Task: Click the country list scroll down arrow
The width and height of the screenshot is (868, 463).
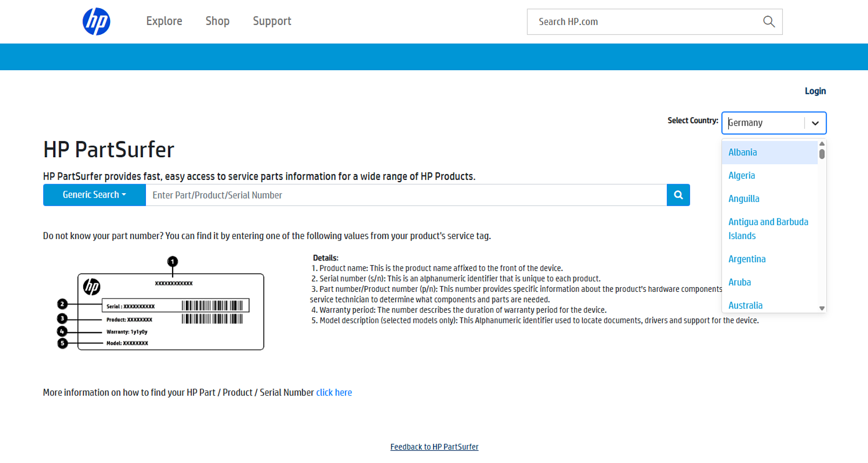Action: tap(822, 309)
